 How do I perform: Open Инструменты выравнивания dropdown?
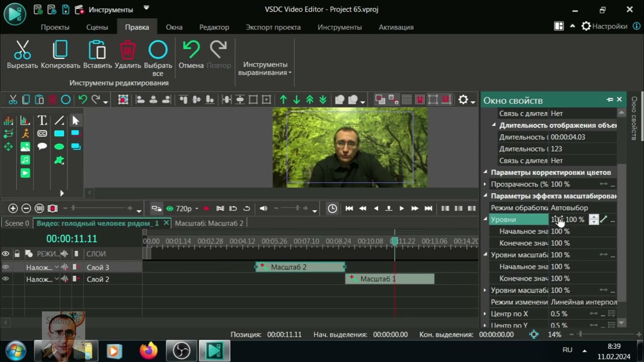pyautogui.click(x=265, y=68)
